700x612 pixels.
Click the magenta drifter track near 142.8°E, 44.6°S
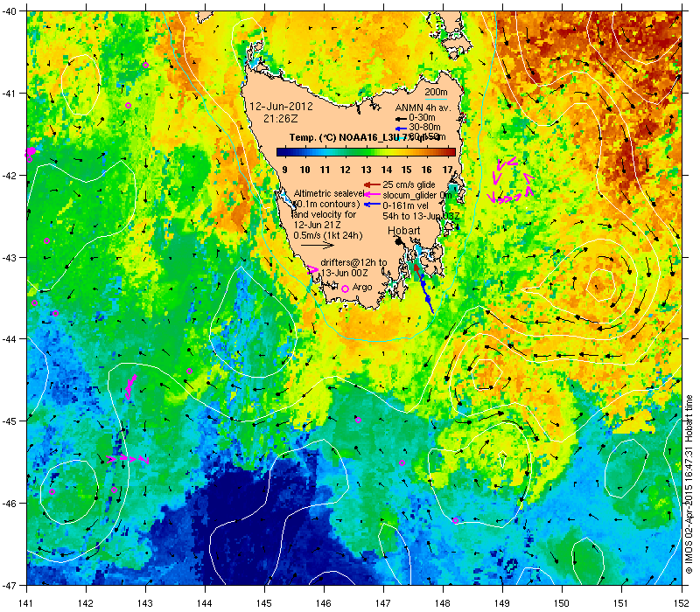point(130,386)
